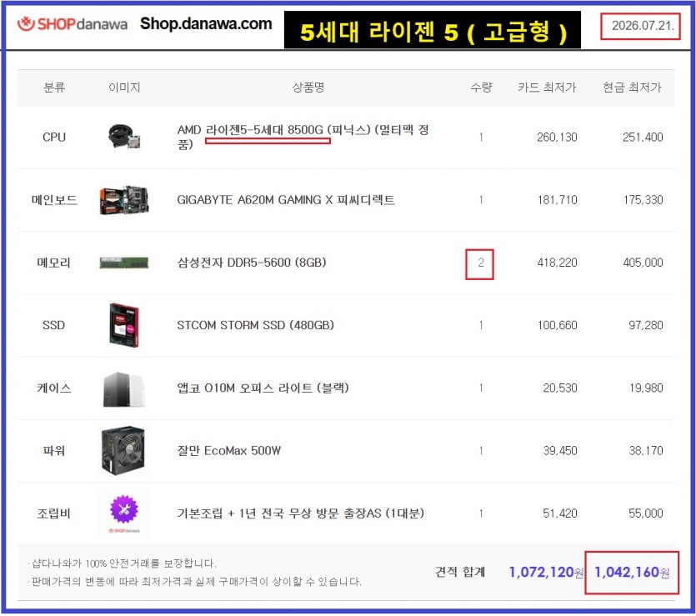This screenshot has width=696, height=616.
Task: Click the Shop.danawa.com site title
Action: tap(206, 23)
